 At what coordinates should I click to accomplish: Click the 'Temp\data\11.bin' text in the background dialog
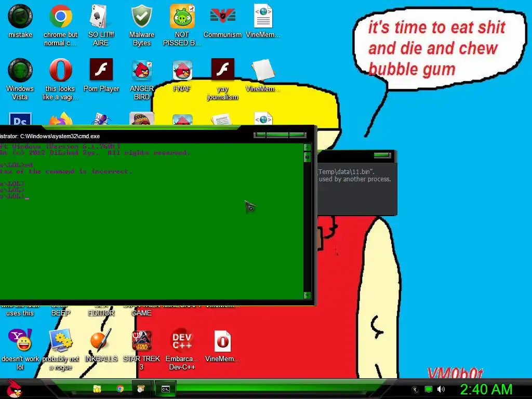tap(346, 171)
